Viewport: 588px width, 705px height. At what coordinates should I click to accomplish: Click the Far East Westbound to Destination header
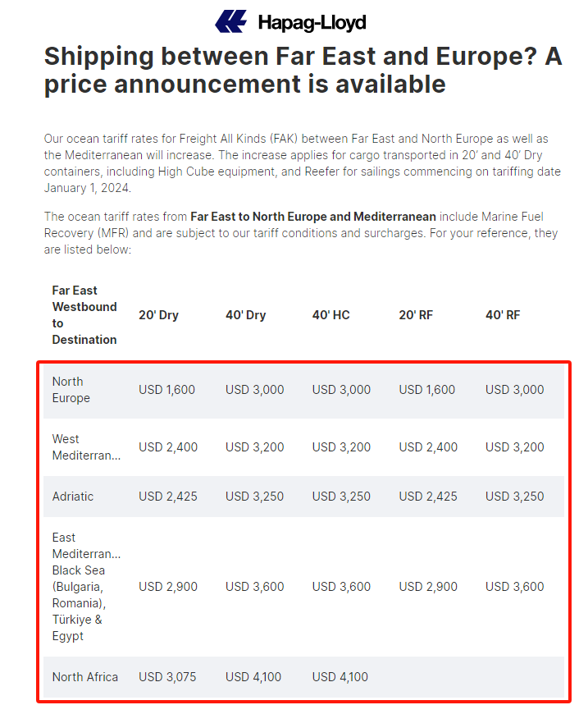(84, 315)
